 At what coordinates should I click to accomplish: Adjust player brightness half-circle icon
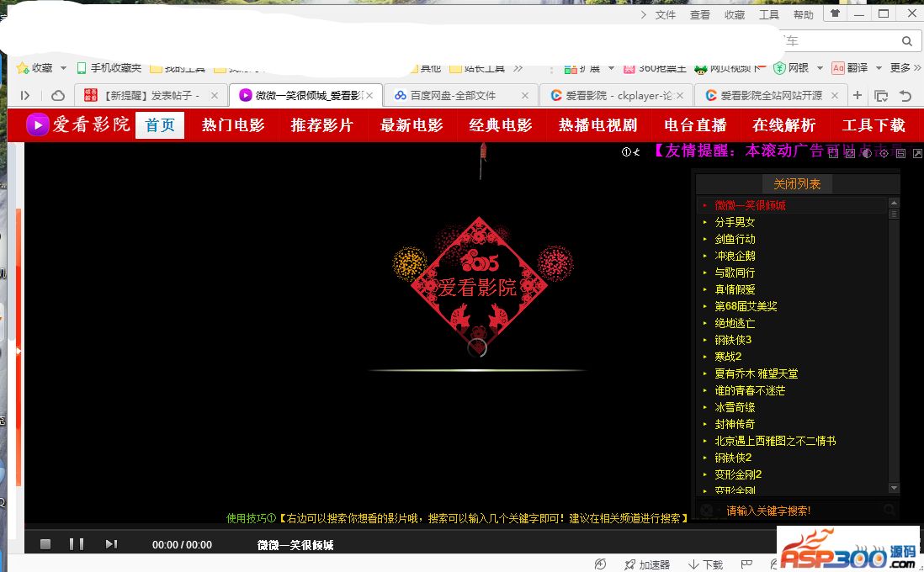(x=867, y=154)
